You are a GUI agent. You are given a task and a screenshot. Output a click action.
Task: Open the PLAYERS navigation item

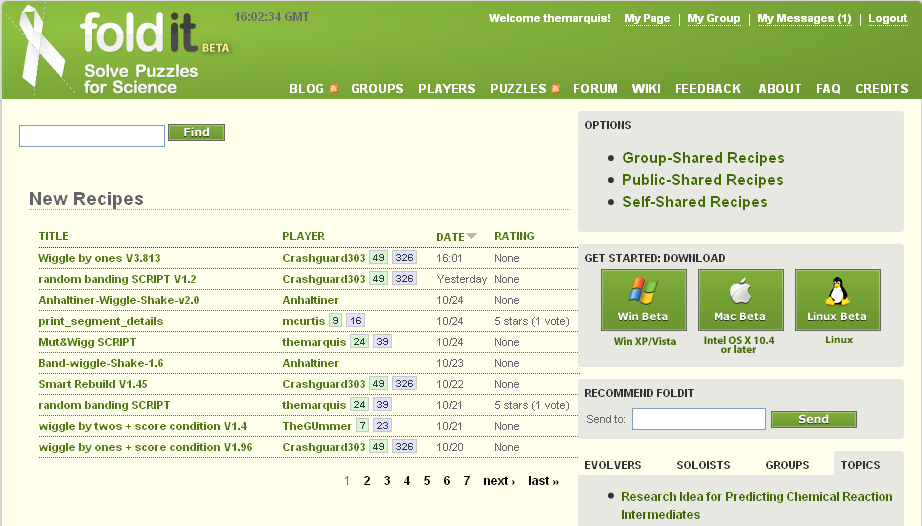click(447, 89)
